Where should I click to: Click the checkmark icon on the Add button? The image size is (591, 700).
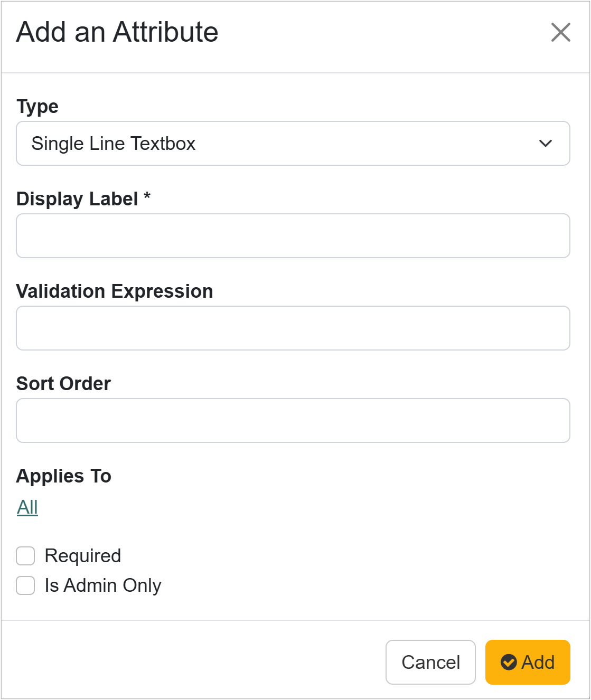click(509, 663)
